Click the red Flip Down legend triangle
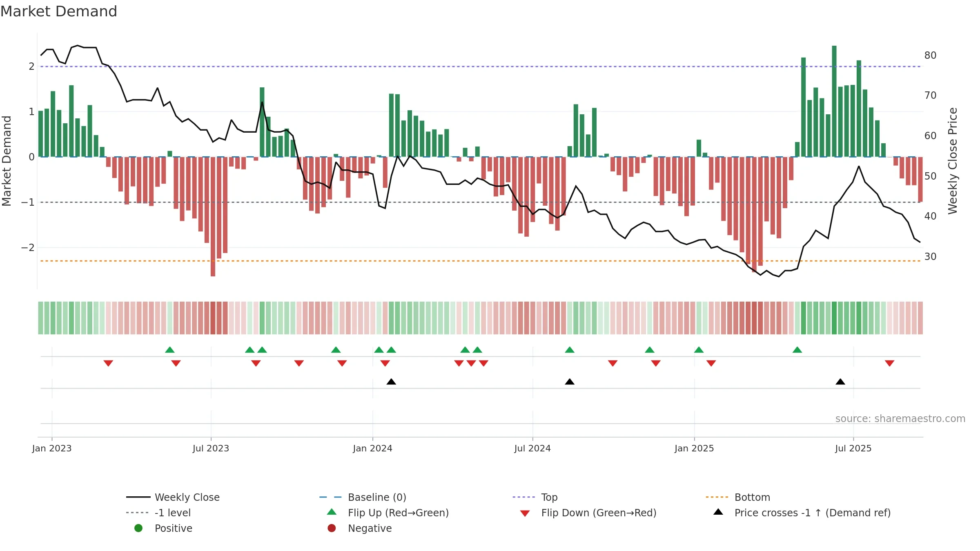The image size is (980, 551). click(x=525, y=513)
